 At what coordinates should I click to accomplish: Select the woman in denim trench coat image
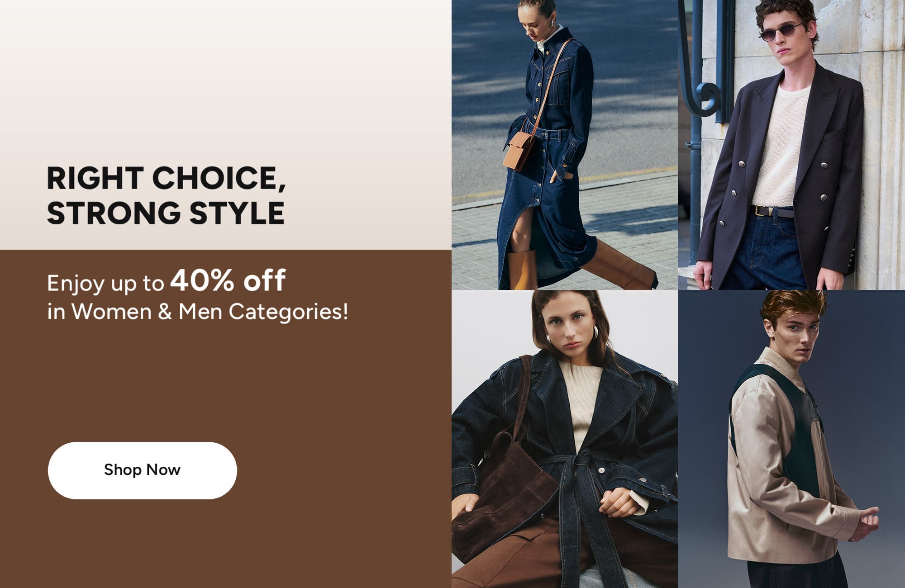[x=565, y=439]
